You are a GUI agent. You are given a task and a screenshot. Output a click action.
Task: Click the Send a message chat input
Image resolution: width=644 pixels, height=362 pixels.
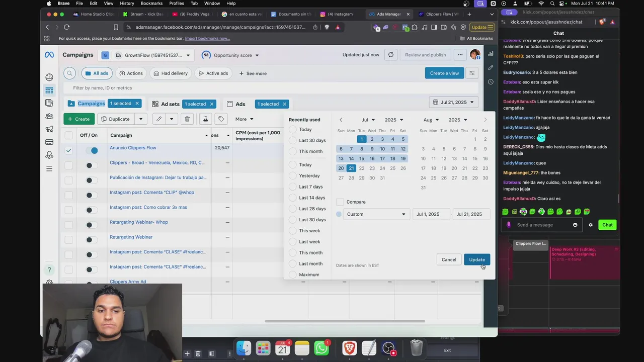pos(542,225)
